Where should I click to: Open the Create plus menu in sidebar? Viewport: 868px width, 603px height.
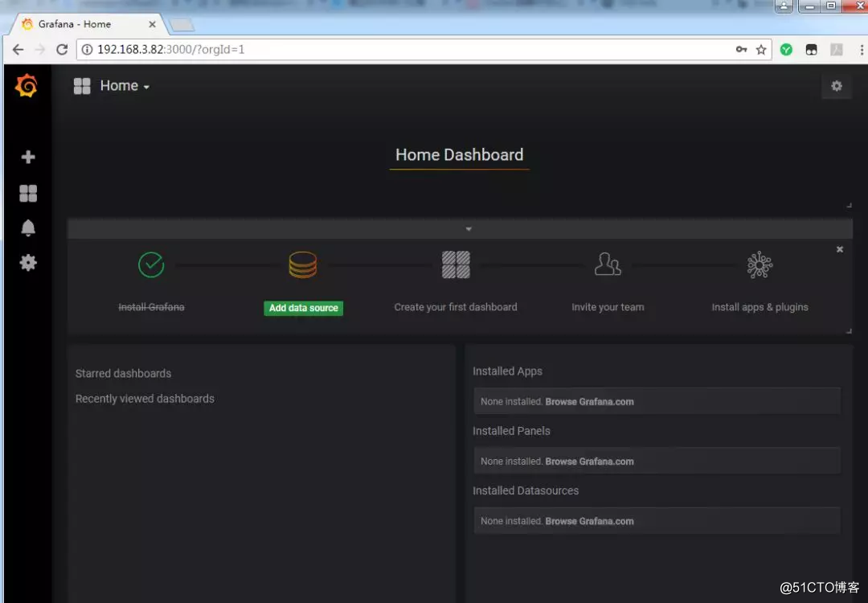28,158
